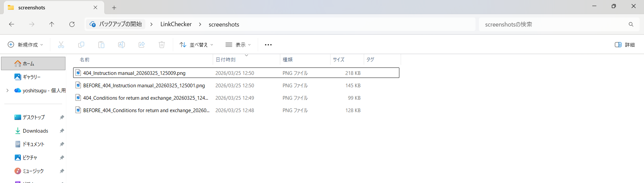This screenshot has width=644, height=183.
Task: Click date 2026/03/25 12:49
Action: (235, 98)
